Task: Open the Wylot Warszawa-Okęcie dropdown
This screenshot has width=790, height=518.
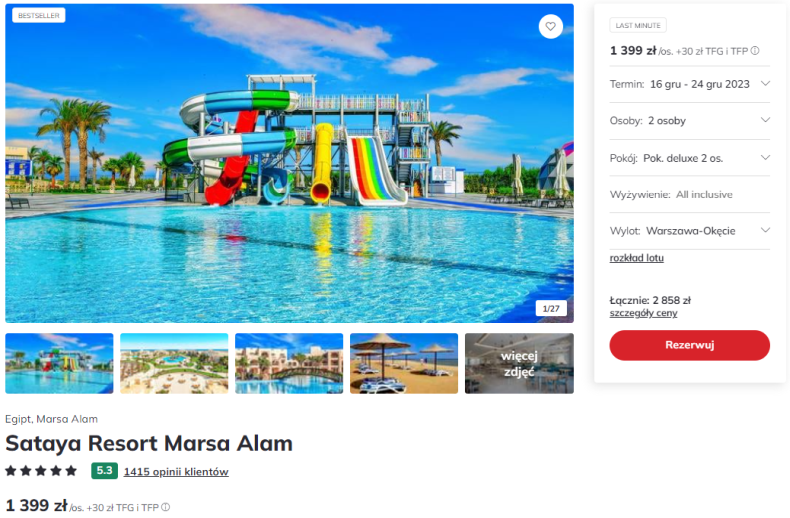Action: click(x=690, y=231)
